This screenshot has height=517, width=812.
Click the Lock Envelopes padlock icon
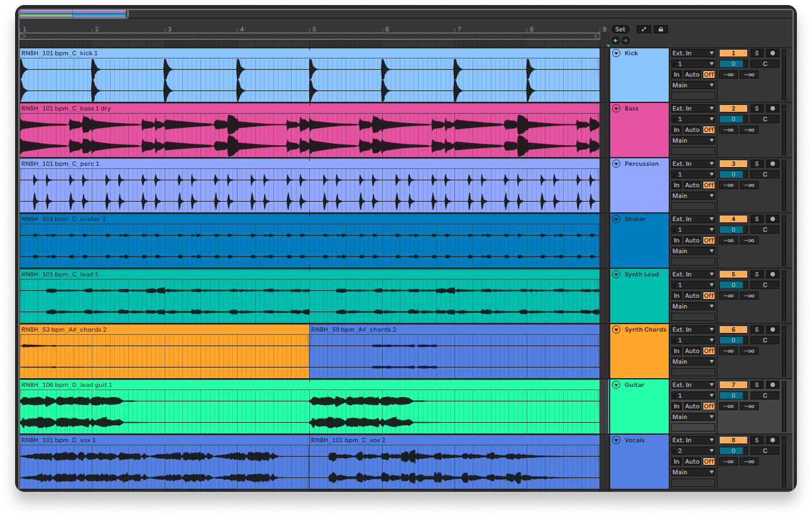tap(661, 29)
